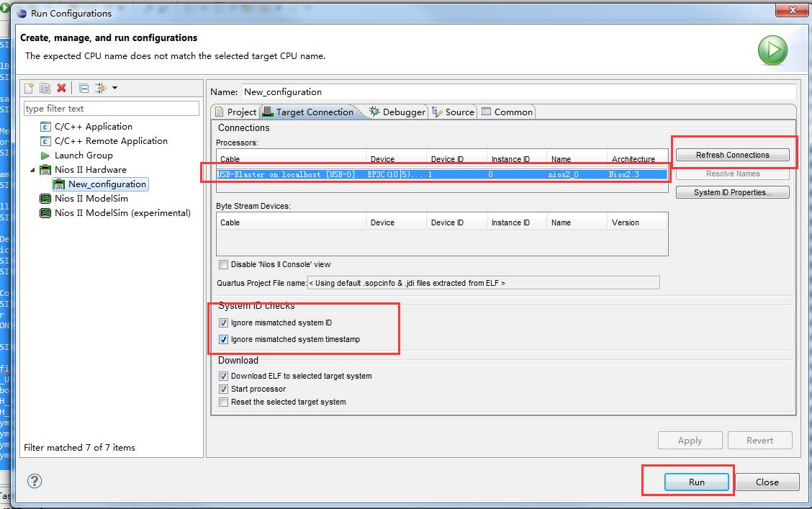Image resolution: width=812 pixels, height=509 pixels.
Task: Click the type filter text field
Action: pyautogui.click(x=112, y=109)
